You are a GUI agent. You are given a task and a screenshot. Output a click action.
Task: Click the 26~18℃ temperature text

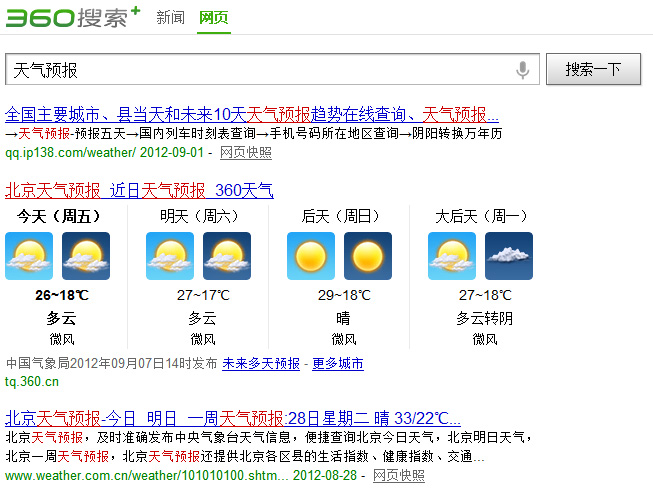point(62,295)
